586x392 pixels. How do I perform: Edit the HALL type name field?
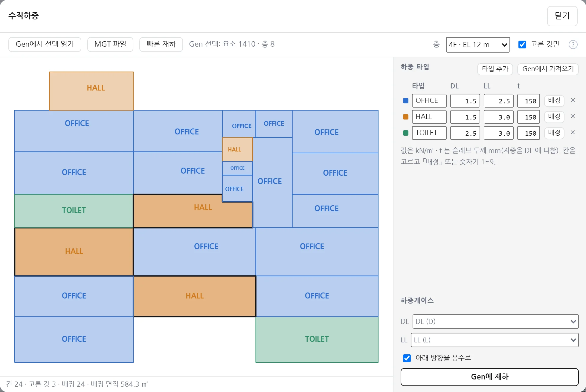point(429,117)
